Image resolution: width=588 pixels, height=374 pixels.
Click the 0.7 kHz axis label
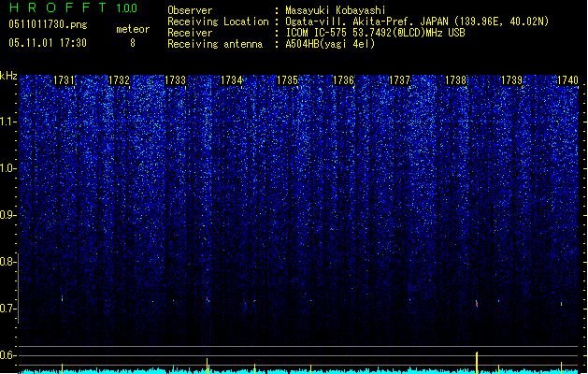[7, 309]
